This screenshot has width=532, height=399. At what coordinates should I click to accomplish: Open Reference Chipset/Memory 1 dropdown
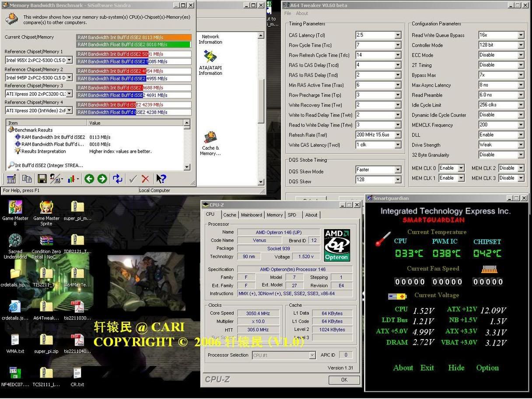tap(69, 60)
